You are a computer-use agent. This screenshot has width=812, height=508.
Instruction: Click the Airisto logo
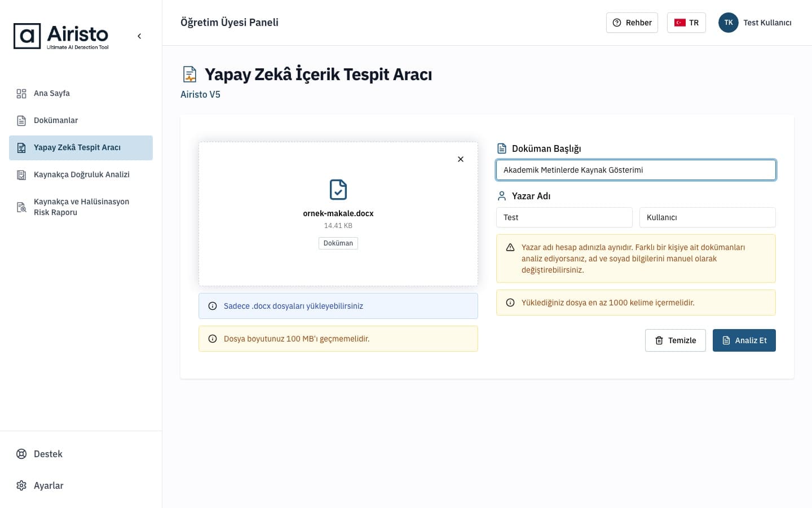(x=61, y=36)
